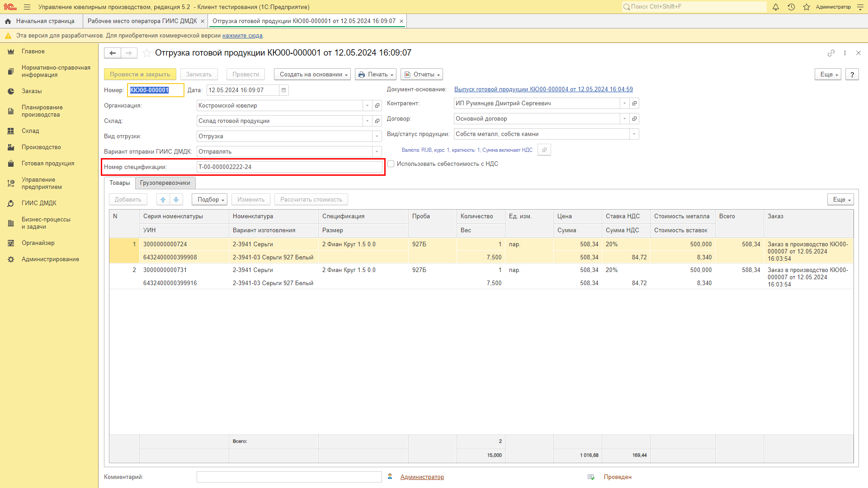Open calendar picker for Дата field
Image resolution: width=868 pixels, height=488 pixels.
[x=283, y=90]
